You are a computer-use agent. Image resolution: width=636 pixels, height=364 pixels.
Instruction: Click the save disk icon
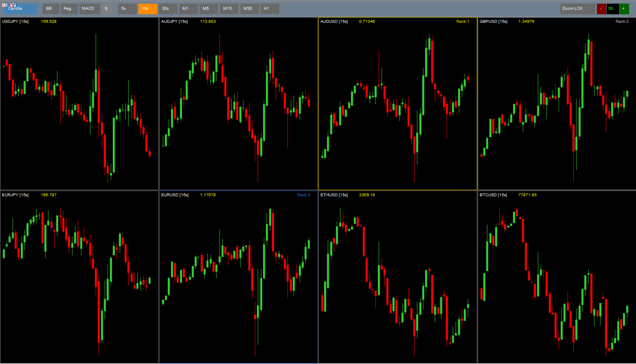13,5
